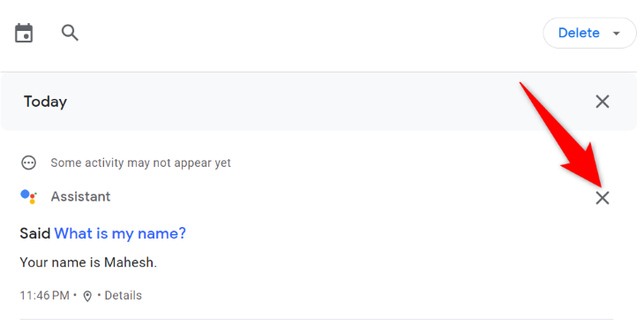Image resolution: width=644 pixels, height=326 pixels.
Task: Click the colorful Google Assistant logo
Action: click(x=29, y=196)
